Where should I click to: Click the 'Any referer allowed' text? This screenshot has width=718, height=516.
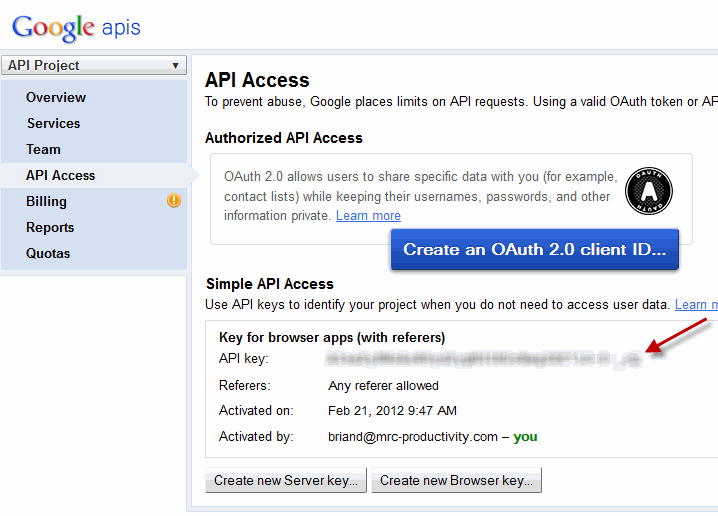[x=383, y=386]
